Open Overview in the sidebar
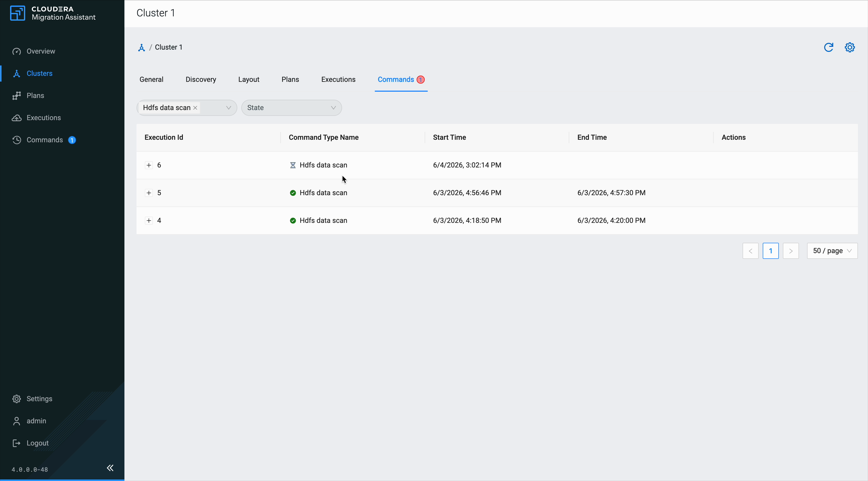 [x=41, y=51]
